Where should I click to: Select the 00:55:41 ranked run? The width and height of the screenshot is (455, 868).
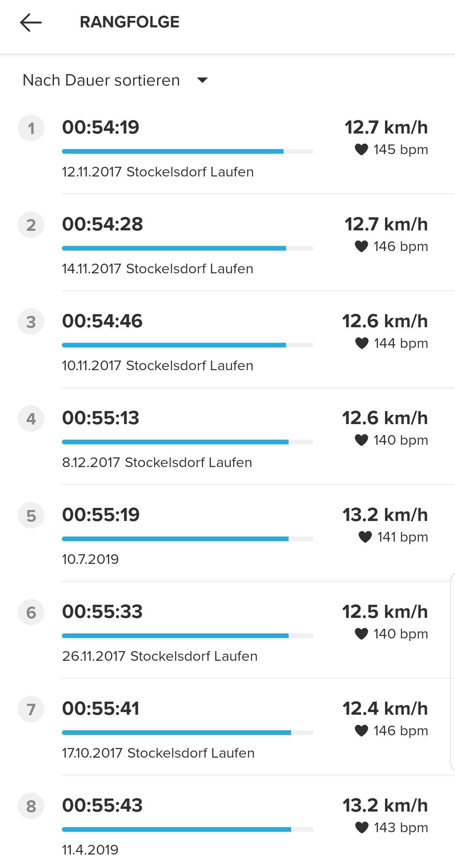[101, 708]
